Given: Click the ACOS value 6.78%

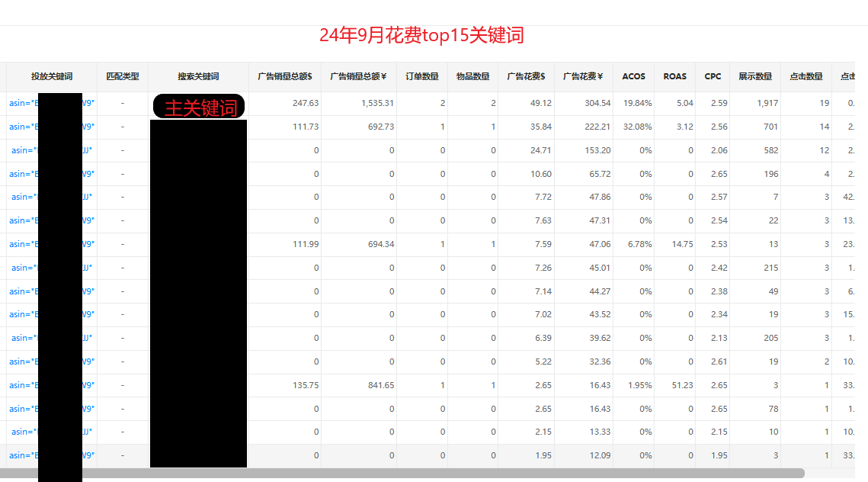Looking at the screenshot, I should (x=640, y=244).
